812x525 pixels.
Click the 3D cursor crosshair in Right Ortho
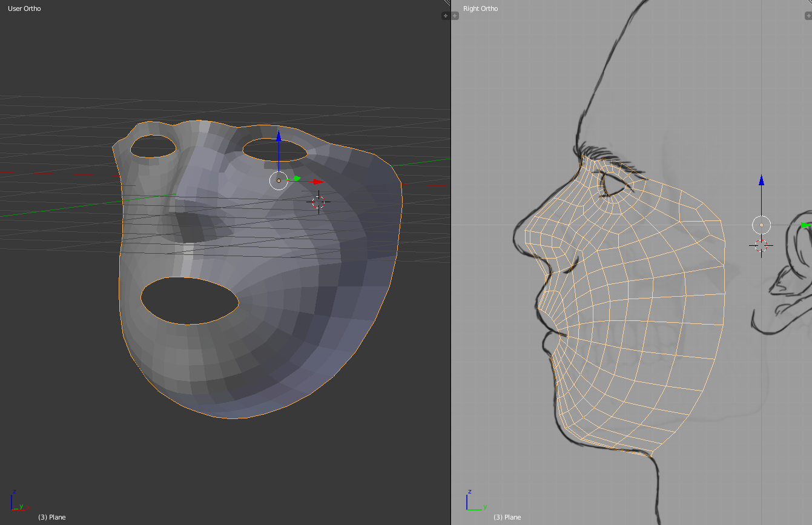click(761, 245)
